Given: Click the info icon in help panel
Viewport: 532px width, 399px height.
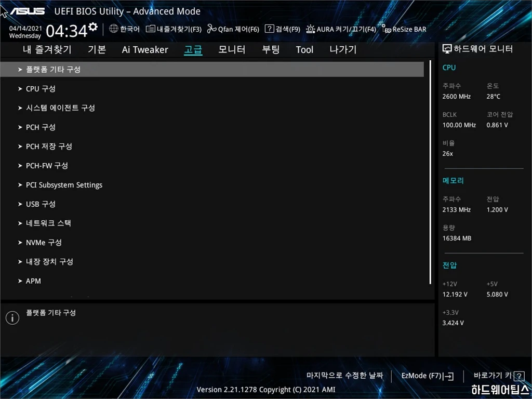Looking at the screenshot, I should click(12, 318).
